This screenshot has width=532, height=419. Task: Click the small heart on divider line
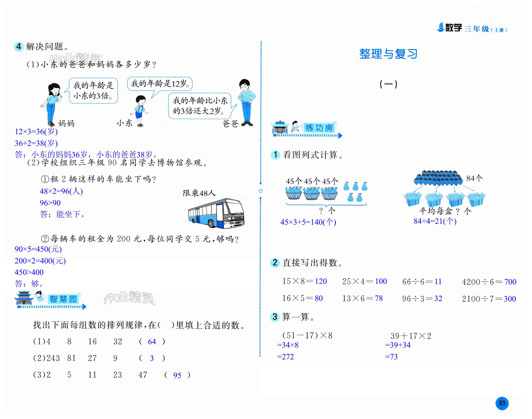(260, 191)
